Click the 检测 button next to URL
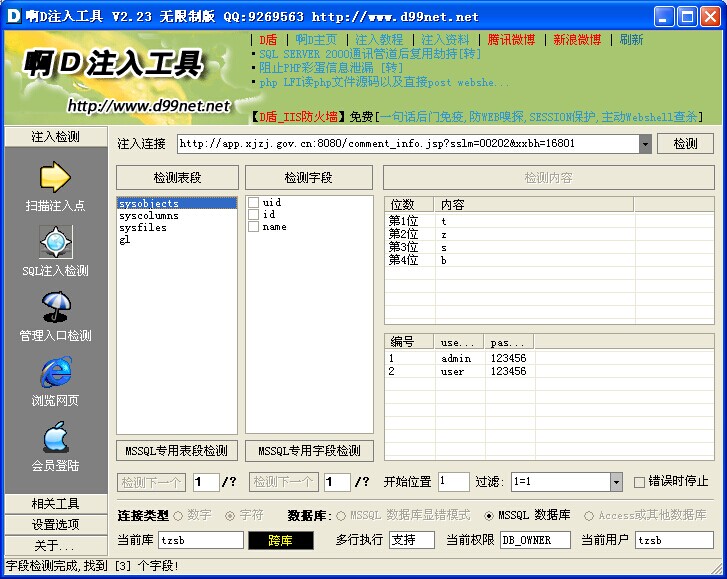The height and width of the screenshot is (579, 727). (x=685, y=144)
